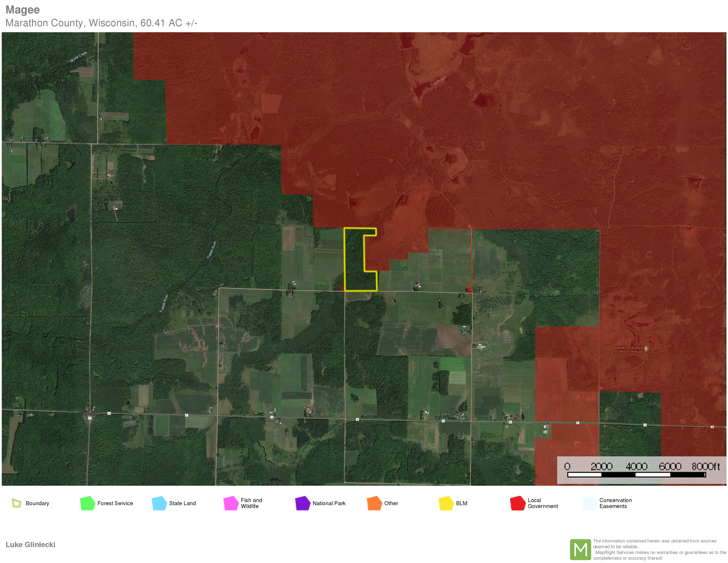Click the Bitzke Bird Walk map pin
The image size is (728, 563).
646,349
